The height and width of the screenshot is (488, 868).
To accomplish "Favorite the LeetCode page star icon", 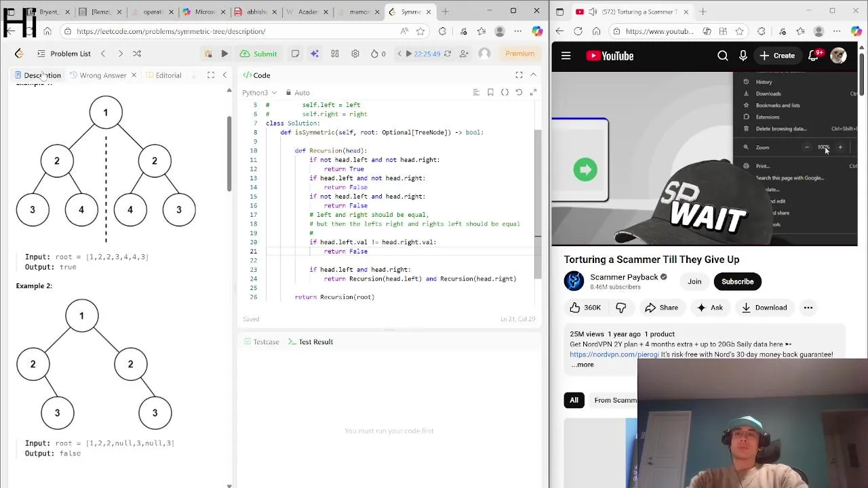I will 420,31.
